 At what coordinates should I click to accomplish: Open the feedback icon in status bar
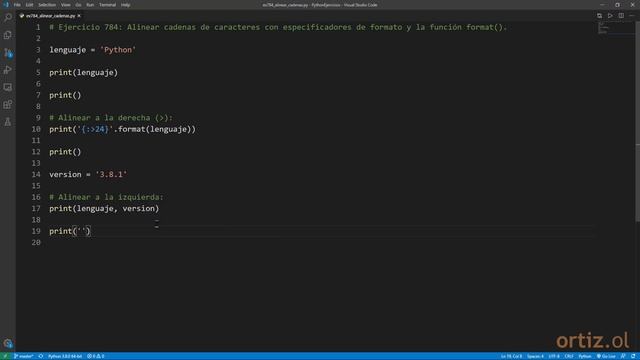click(623, 356)
